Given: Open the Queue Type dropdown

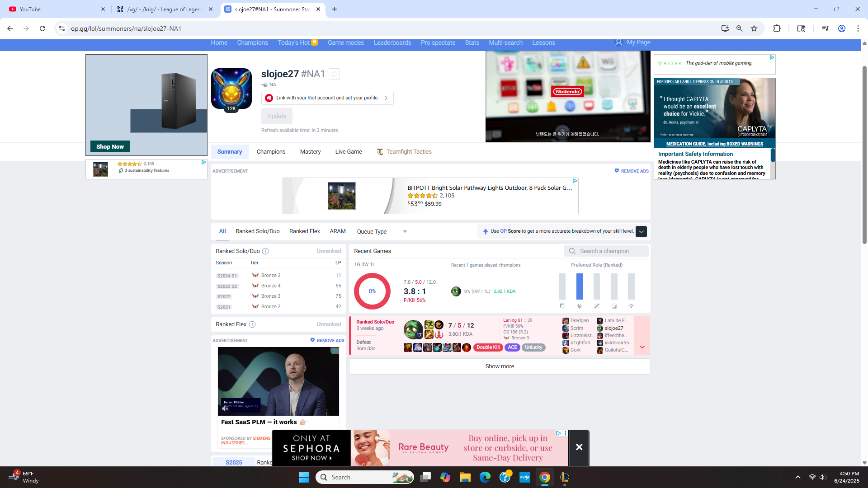Looking at the screenshot, I should coord(382,232).
